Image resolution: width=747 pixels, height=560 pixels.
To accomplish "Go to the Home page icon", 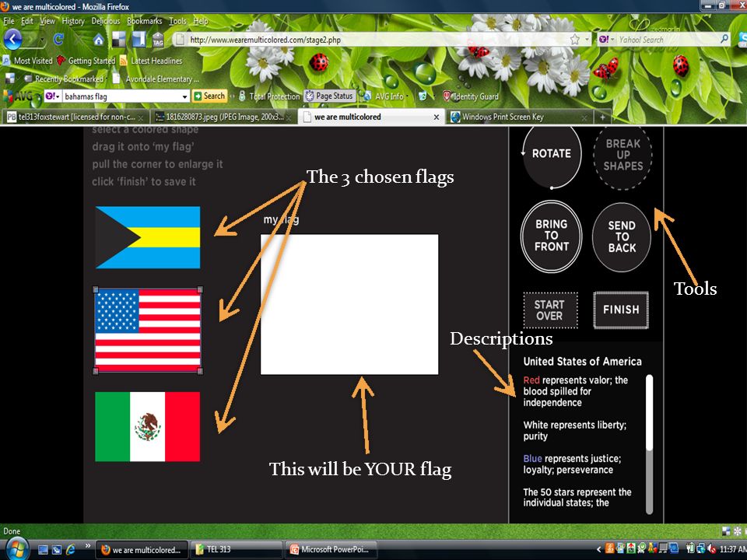I will coord(99,40).
